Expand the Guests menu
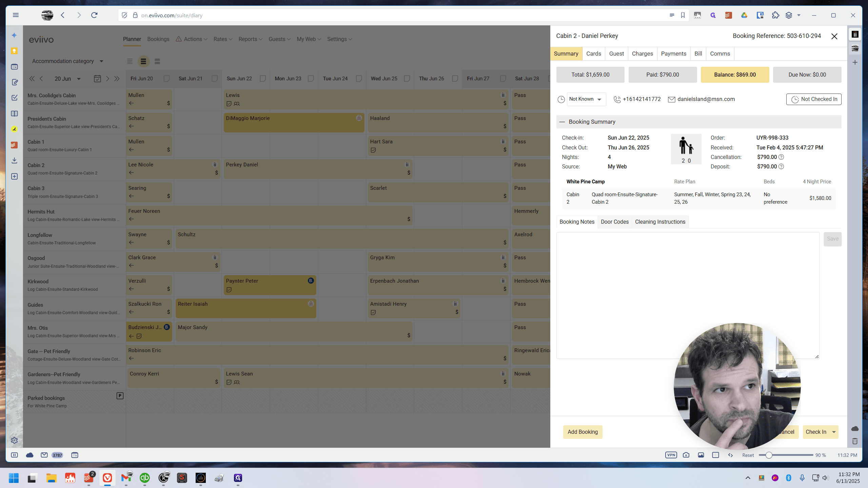 (x=279, y=39)
